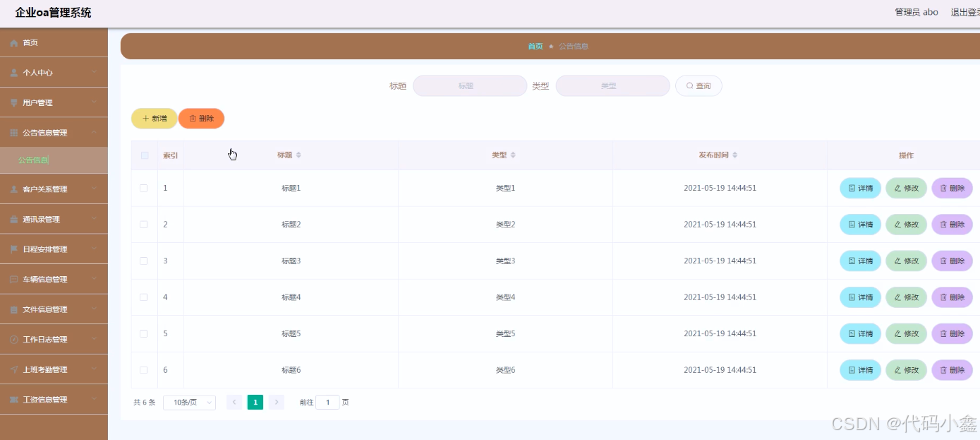Open 首页 in the sidebar menu

pyautogui.click(x=54, y=42)
